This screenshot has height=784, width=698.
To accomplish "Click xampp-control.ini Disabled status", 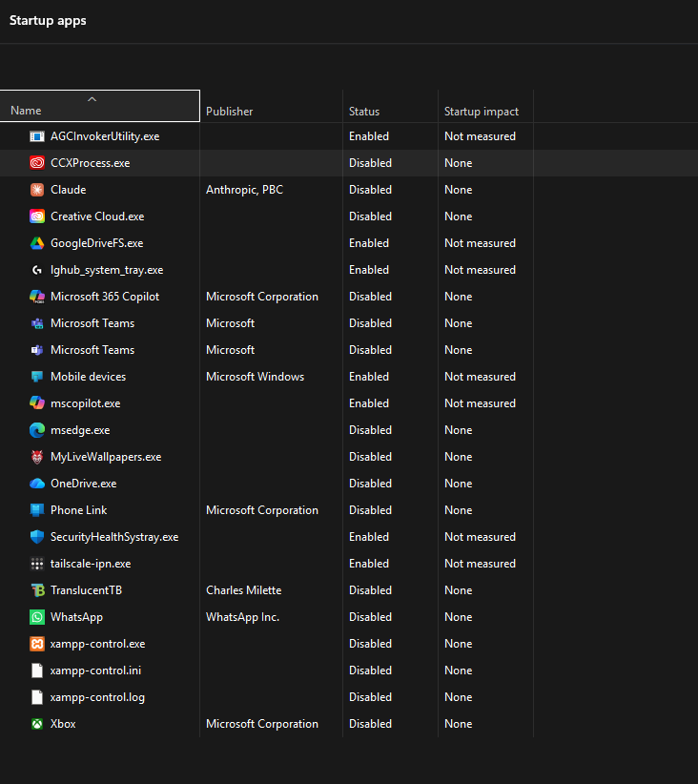I will click(x=371, y=671).
